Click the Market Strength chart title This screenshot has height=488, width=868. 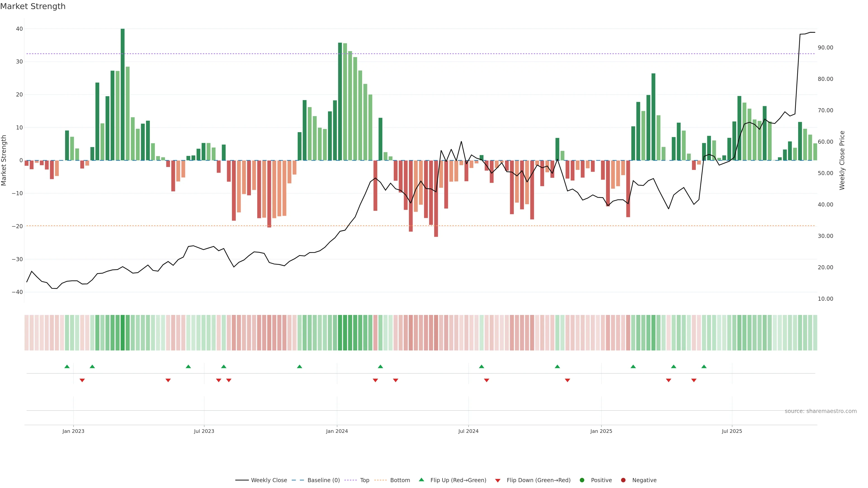[33, 6]
